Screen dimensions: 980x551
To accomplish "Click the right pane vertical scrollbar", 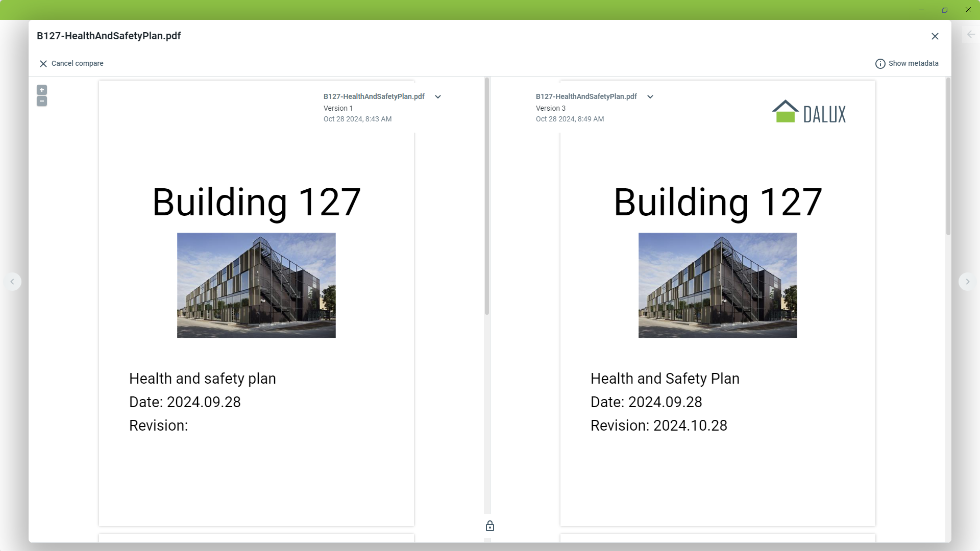I will click(x=948, y=157).
